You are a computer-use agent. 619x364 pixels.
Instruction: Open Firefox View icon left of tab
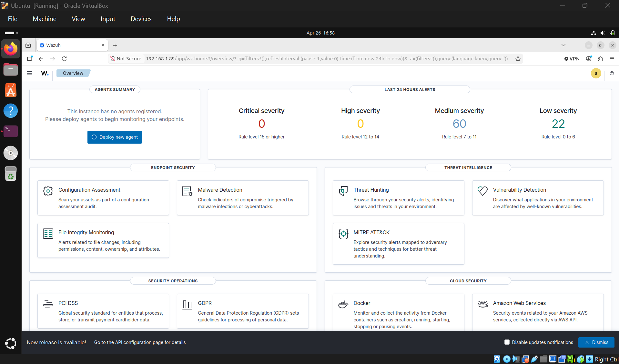(x=28, y=45)
